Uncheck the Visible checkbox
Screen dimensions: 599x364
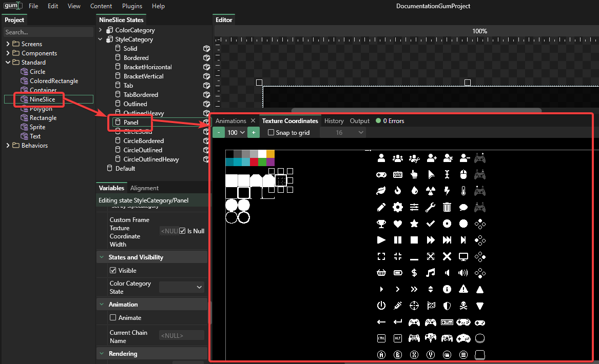[113, 271]
